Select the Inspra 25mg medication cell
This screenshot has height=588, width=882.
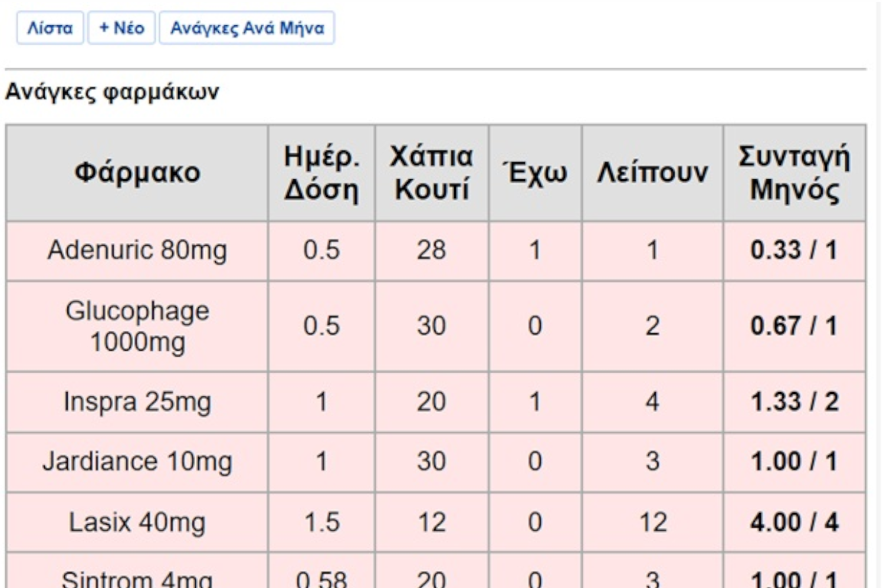pyautogui.click(x=137, y=402)
